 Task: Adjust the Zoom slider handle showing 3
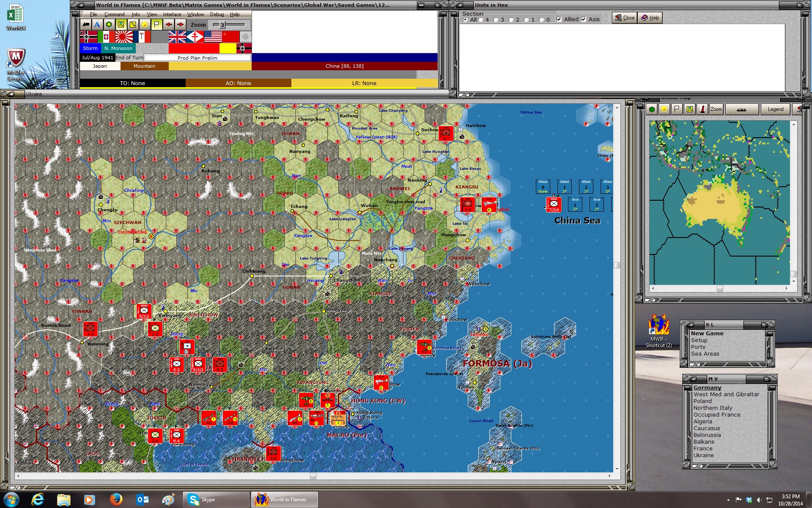tap(222, 25)
